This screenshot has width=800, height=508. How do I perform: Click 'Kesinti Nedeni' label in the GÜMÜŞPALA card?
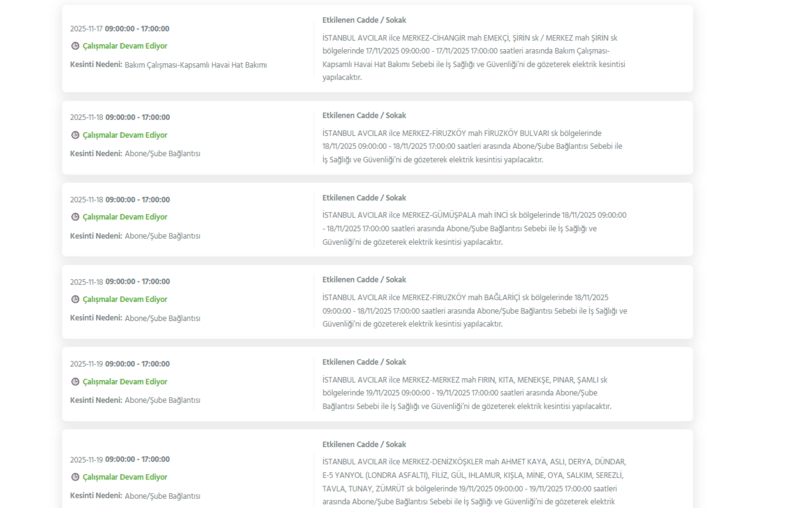pyautogui.click(x=95, y=236)
